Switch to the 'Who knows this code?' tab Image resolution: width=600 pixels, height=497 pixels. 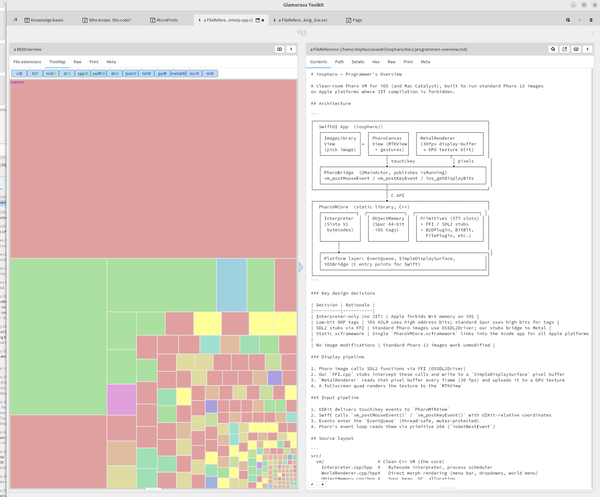(x=107, y=20)
